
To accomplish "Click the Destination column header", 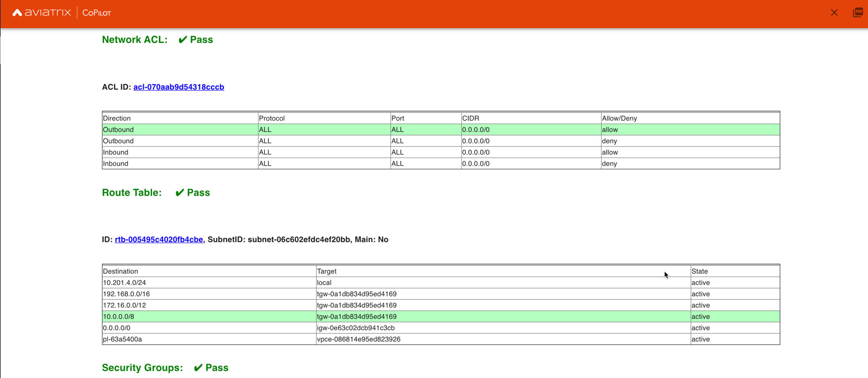I will coord(121,272).
